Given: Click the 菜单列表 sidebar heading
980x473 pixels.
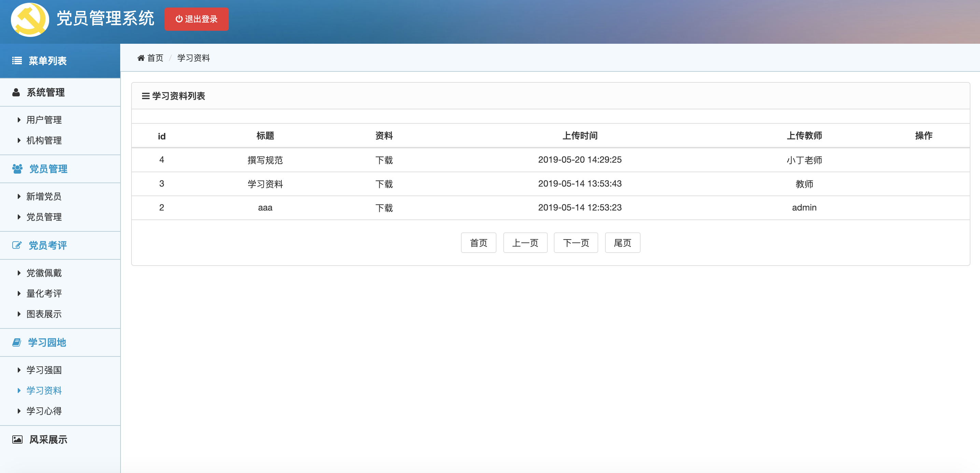Looking at the screenshot, I should click(x=47, y=60).
